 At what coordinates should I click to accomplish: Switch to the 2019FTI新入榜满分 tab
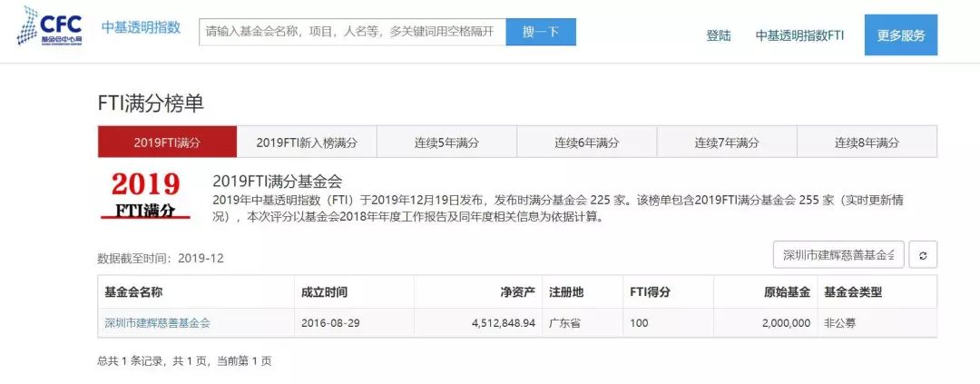pyautogui.click(x=307, y=142)
